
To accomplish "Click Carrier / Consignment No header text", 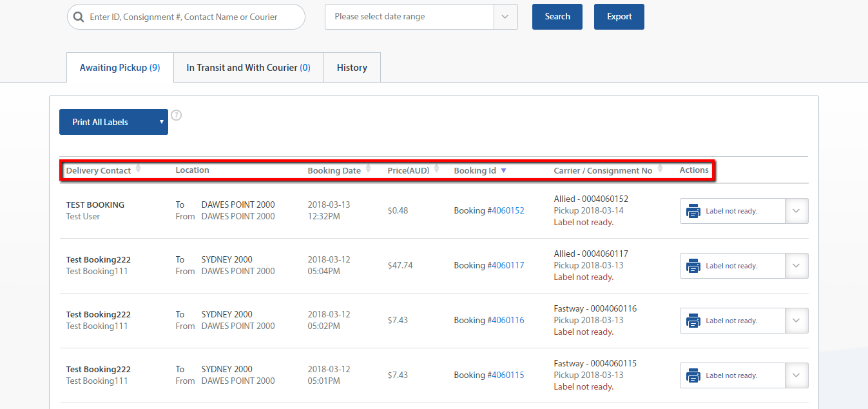I will pyautogui.click(x=603, y=171).
